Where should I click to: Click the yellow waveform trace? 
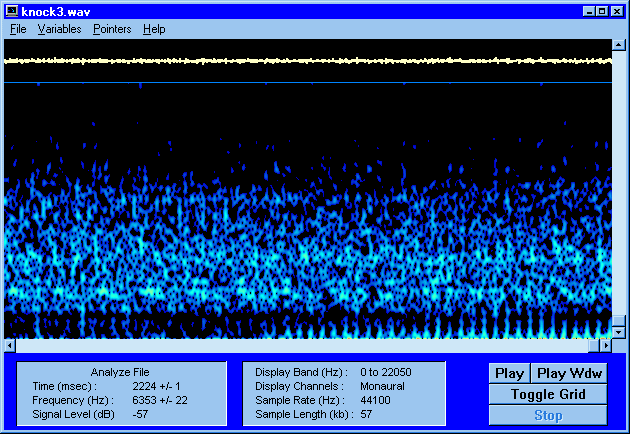coord(308,61)
